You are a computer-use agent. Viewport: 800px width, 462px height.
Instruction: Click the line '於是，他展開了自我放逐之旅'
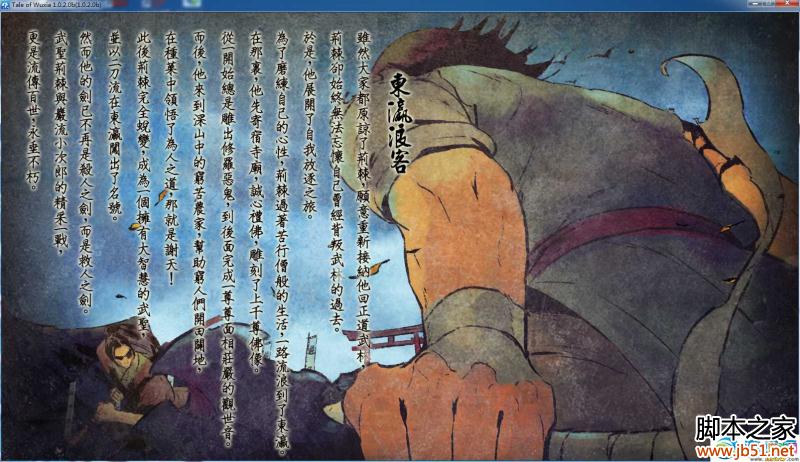[x=309, y=125]
